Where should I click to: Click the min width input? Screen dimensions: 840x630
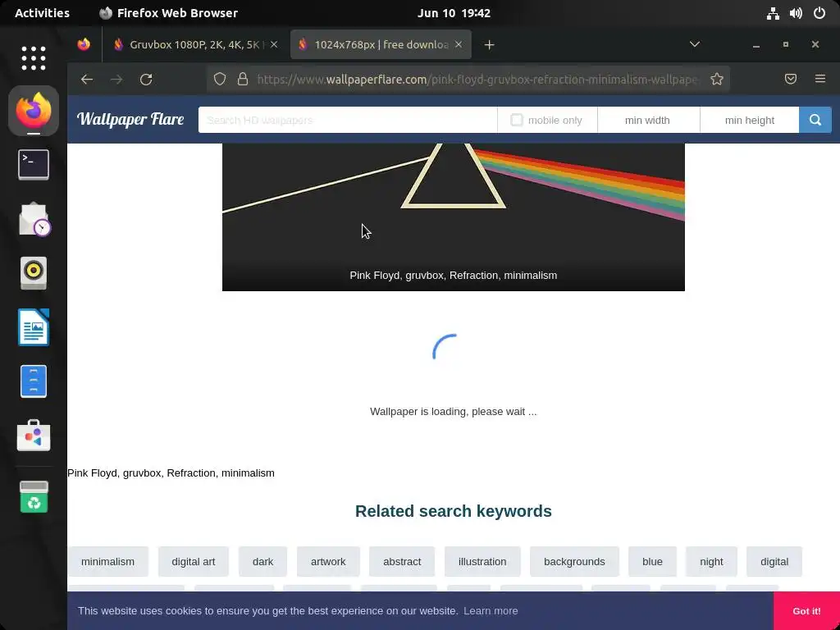click(x=648, y=120)
